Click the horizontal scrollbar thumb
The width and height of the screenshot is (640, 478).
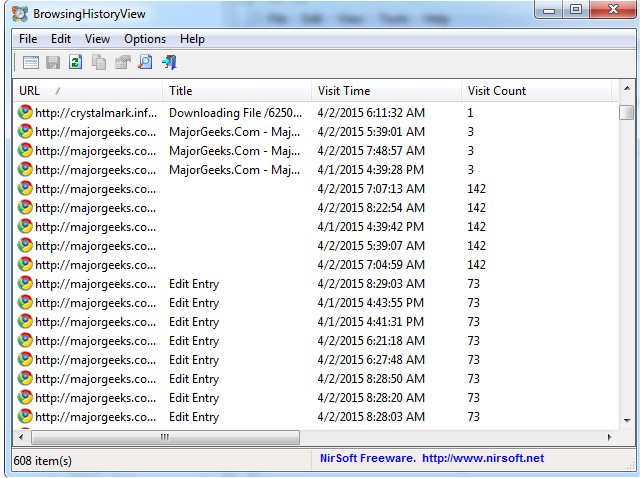coord(165,438)
